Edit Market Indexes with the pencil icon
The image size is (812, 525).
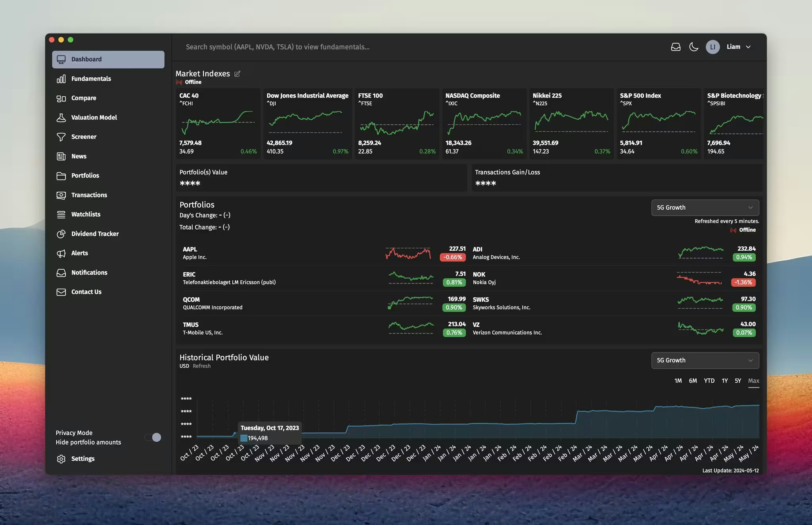point(237,74)
